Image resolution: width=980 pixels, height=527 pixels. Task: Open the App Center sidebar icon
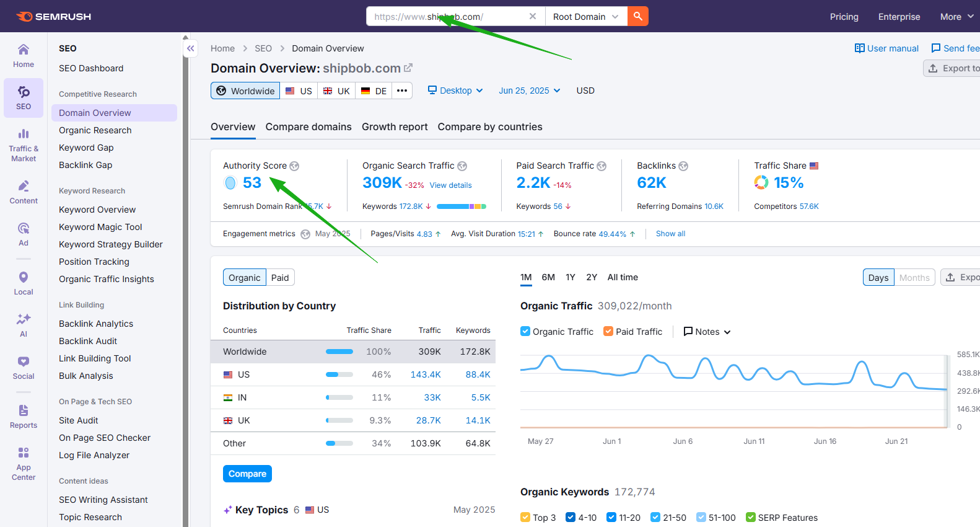point(24,464)
